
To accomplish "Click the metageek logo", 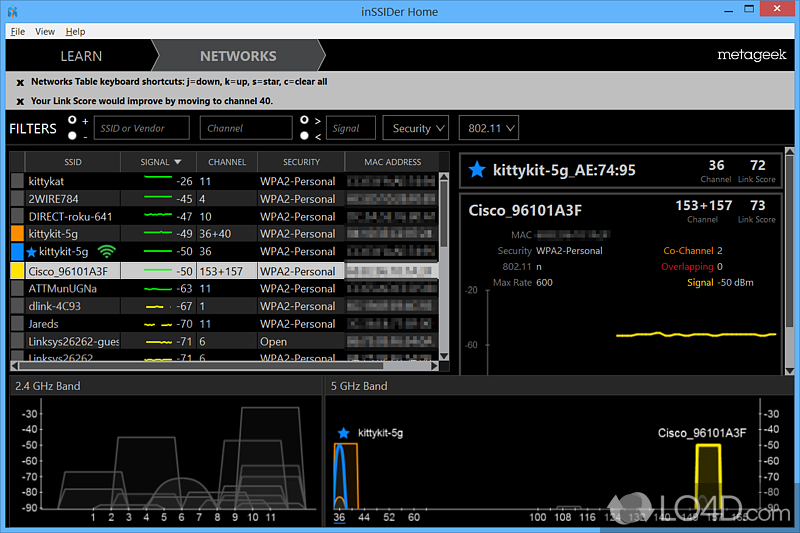I will (752, 56).
